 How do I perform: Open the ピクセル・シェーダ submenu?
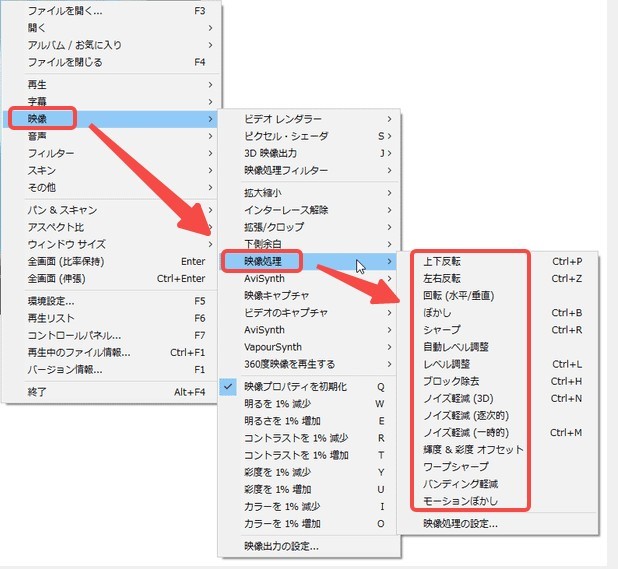tap(309, 136)
